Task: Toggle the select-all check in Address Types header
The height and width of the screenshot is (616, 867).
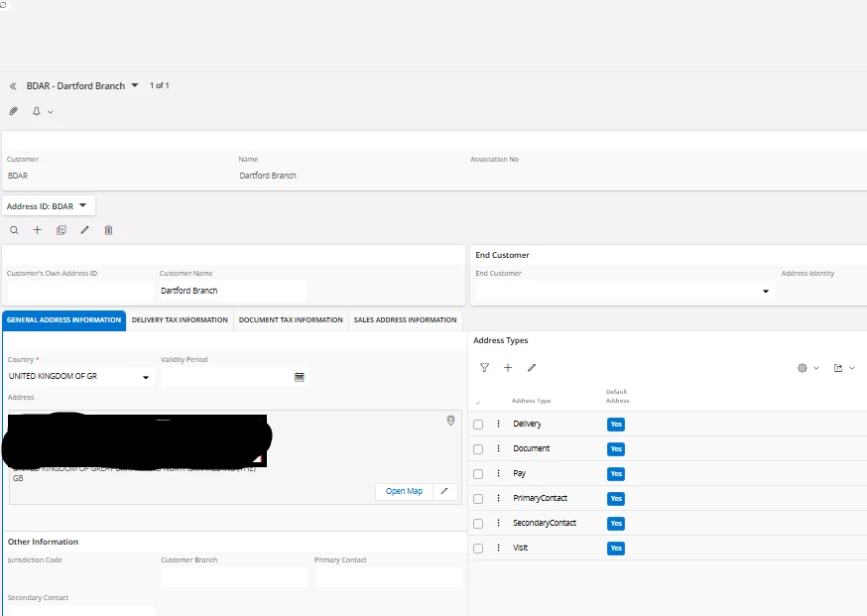Action: pos(478,402)
